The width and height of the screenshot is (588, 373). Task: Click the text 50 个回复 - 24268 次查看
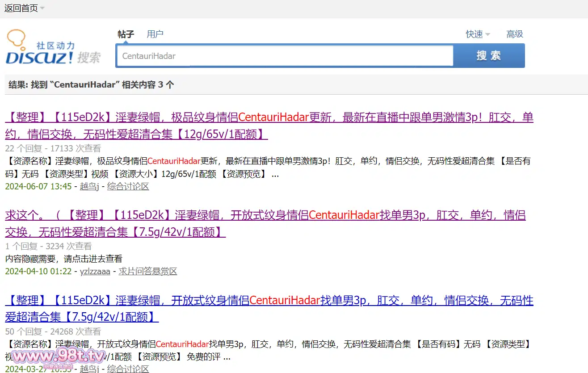click(x=53, y=331)
